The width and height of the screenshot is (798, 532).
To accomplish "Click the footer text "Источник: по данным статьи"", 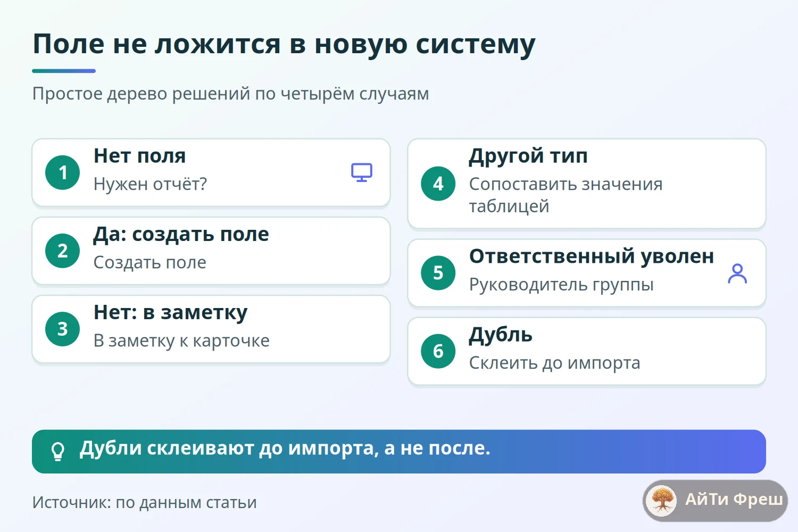I will tap(145, 502).
